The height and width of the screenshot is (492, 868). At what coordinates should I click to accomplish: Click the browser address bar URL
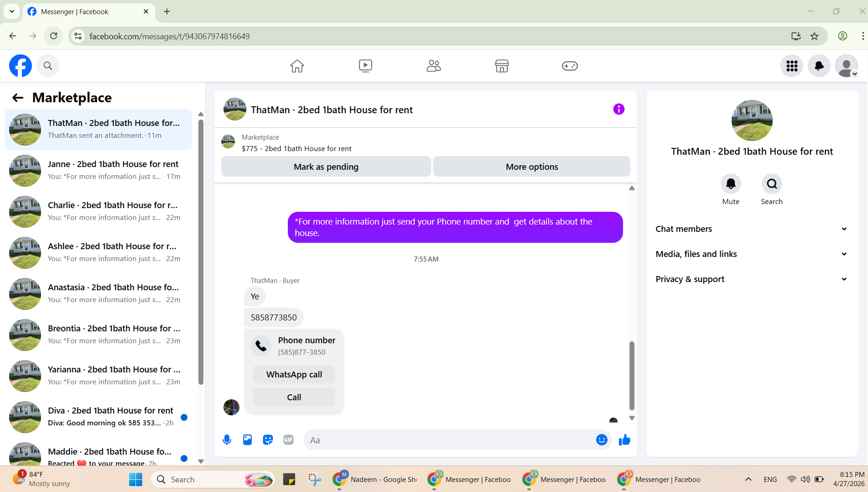point(169,36)
